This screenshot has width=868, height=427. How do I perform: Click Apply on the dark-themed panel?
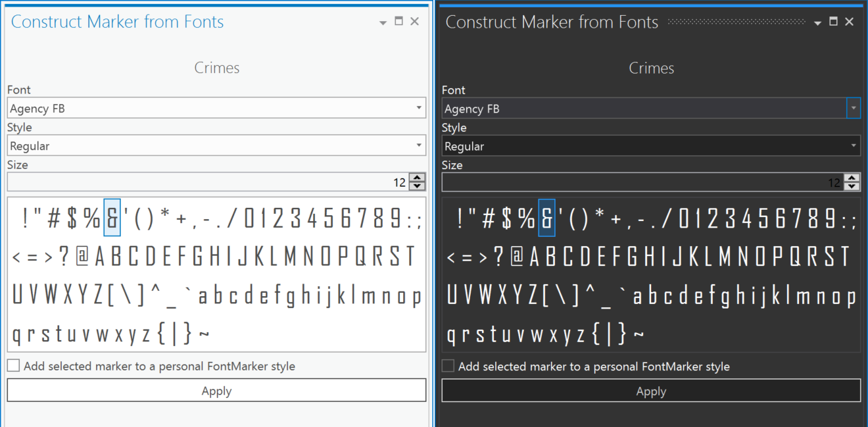[x=651, y=391]
